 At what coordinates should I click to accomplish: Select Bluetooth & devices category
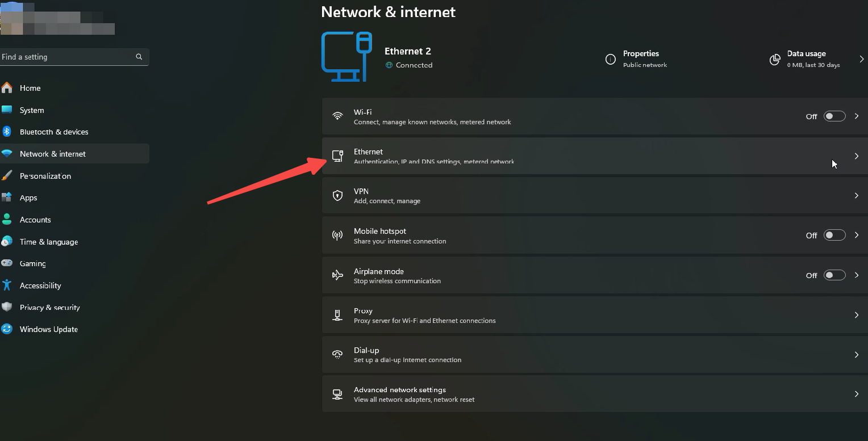coord(74,132)
